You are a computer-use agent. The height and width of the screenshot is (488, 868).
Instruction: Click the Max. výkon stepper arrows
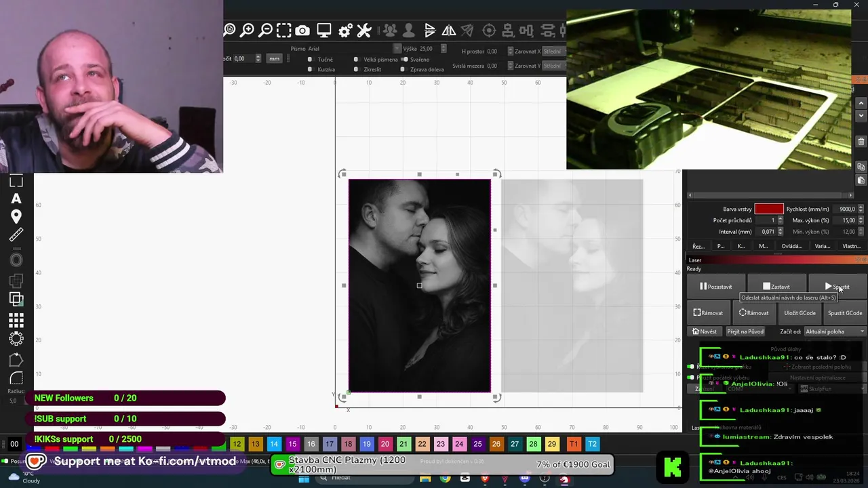(861, 220)
